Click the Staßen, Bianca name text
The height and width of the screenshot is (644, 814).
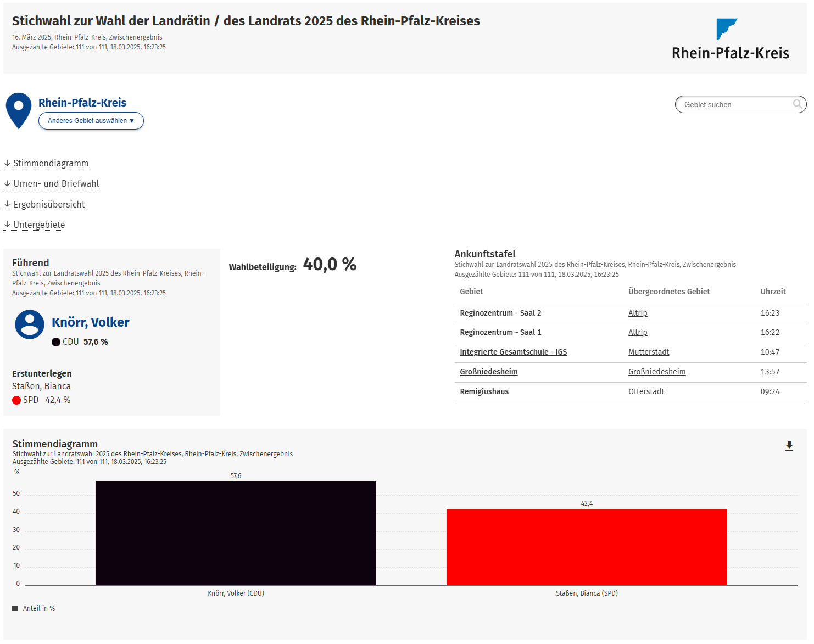coord(41,387)
